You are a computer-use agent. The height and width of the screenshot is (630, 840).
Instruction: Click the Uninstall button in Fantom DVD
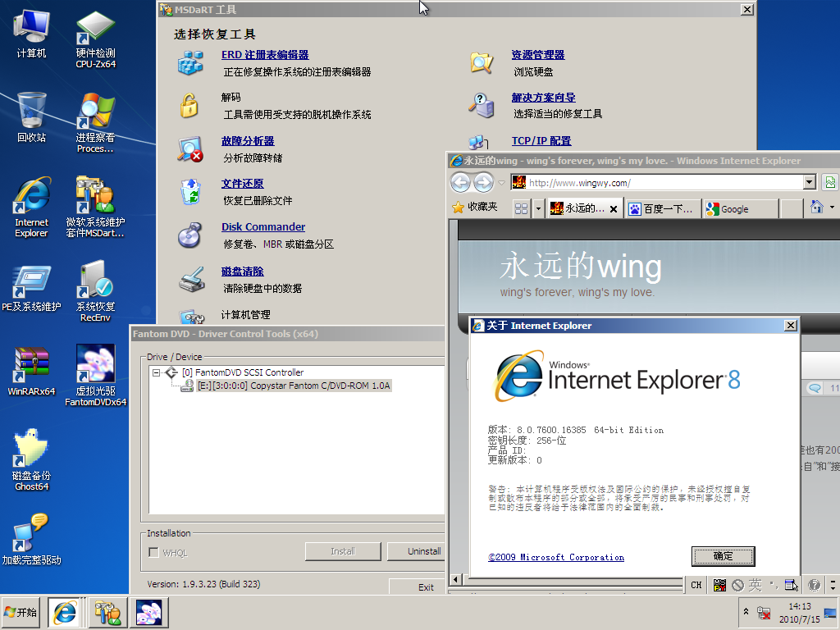click(417, 551)
